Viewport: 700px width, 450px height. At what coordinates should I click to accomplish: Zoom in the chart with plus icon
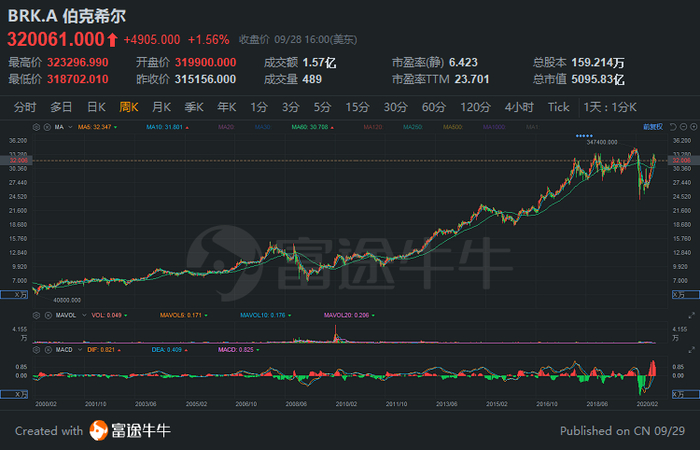[693, 127]
